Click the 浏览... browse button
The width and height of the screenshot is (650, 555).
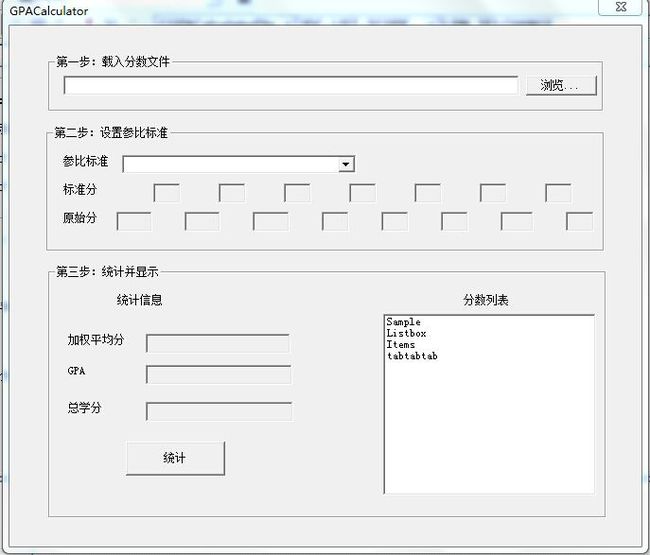[561, 85]
